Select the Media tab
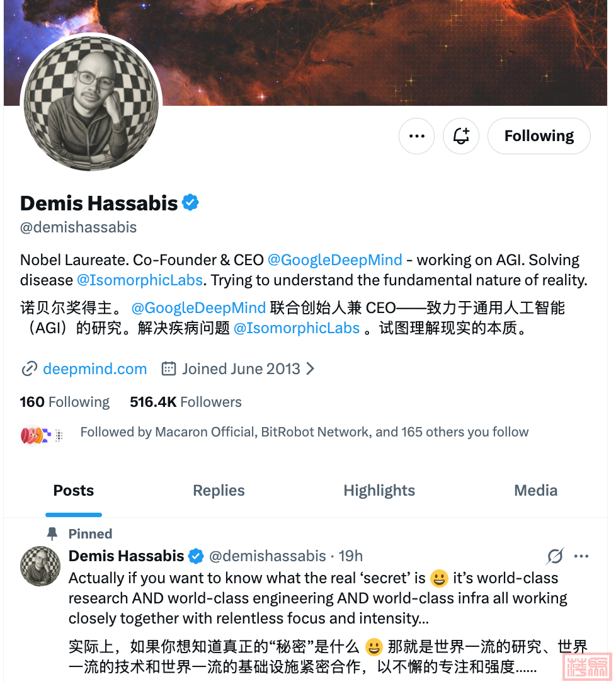This screenshot has height=684, width=616. tap(536, 491)
